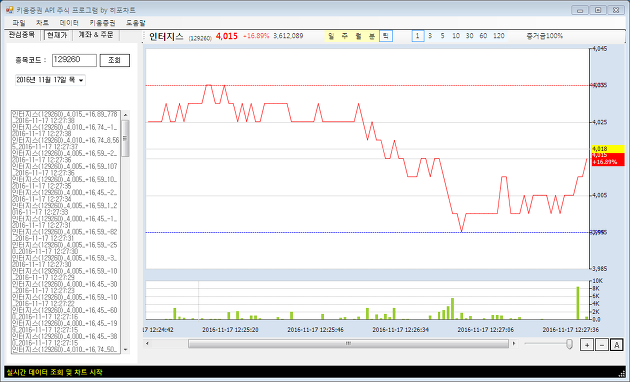Click the tick list vertical scrollbar thumb

[x=125, y=138]
